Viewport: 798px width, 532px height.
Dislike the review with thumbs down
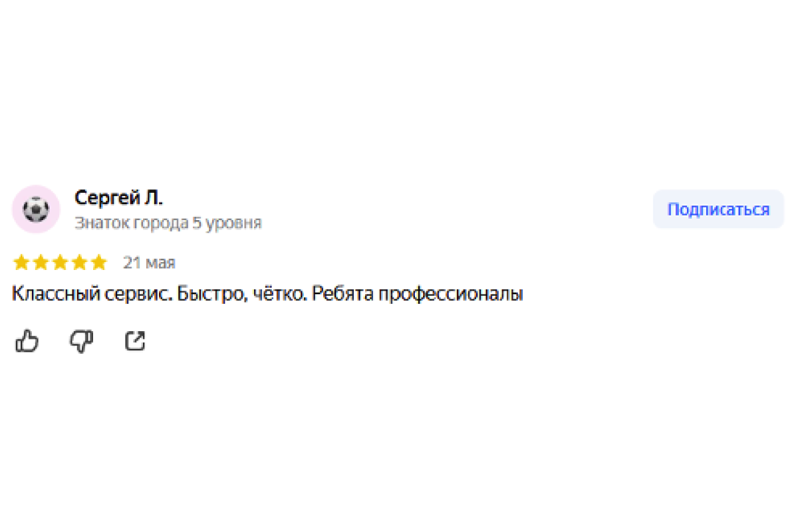coord(81,341)
